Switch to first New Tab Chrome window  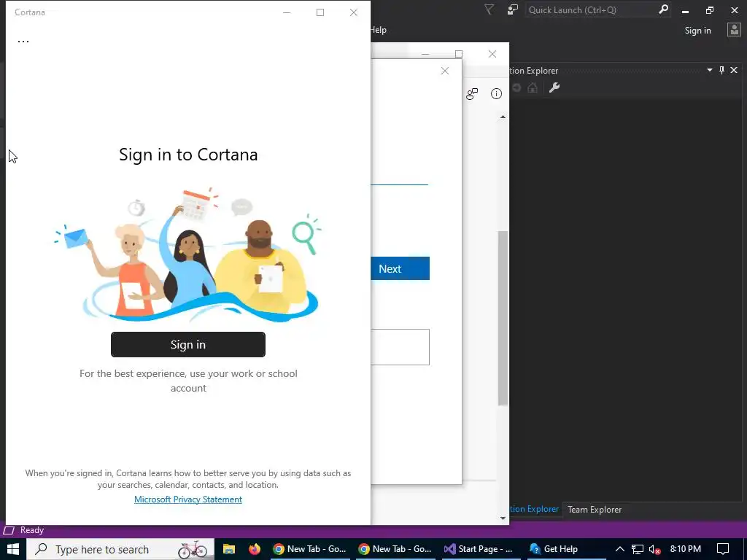[309, 549]
